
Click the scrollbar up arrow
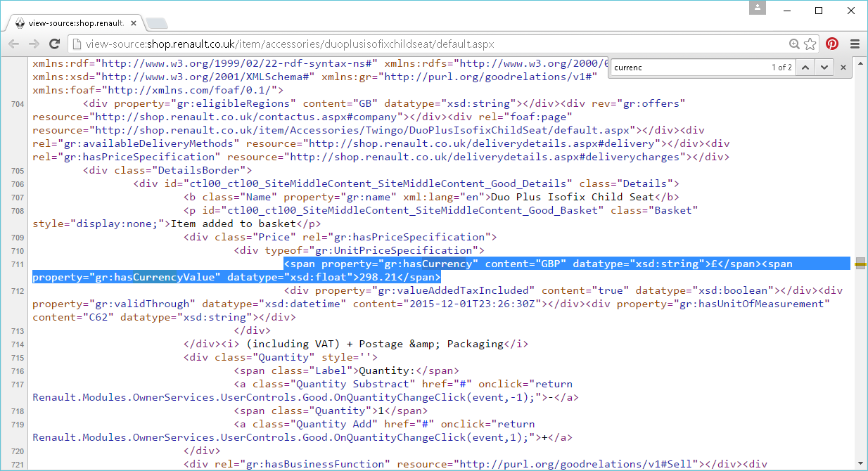click(x=860, y=63)
